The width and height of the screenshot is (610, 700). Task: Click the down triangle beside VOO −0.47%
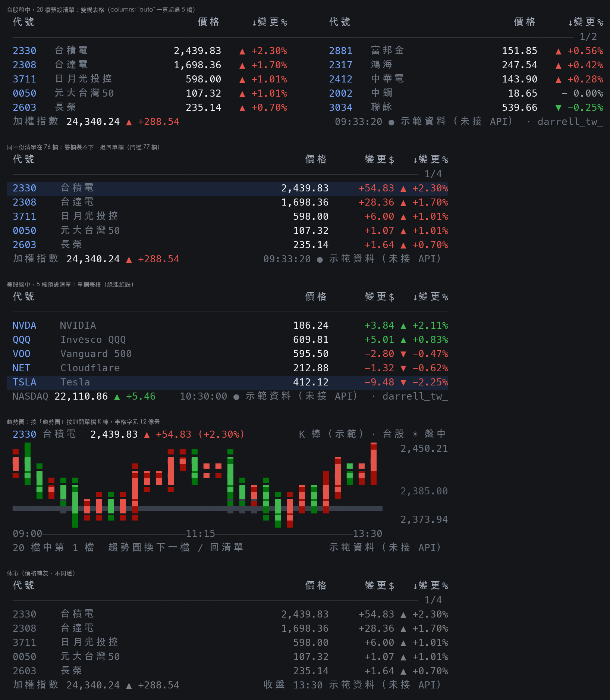point(403,354)
